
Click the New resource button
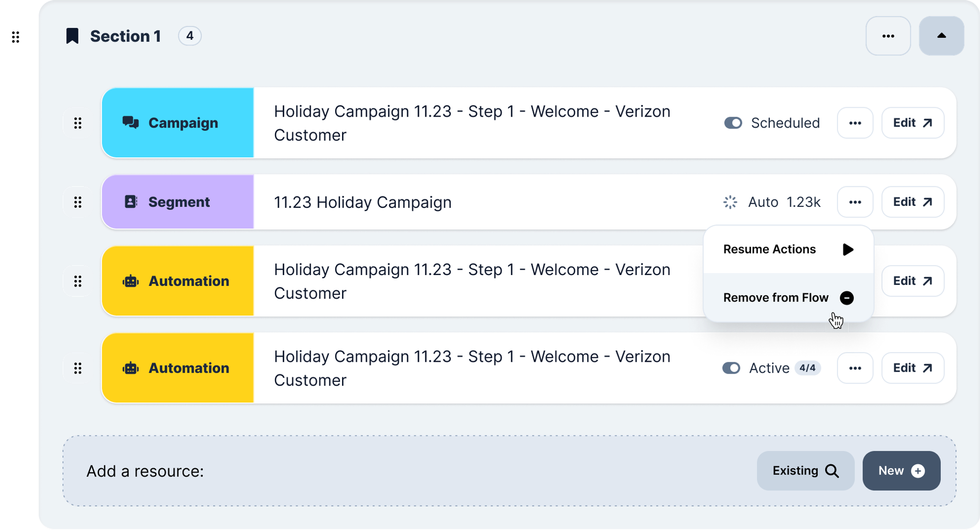point(901,471)
